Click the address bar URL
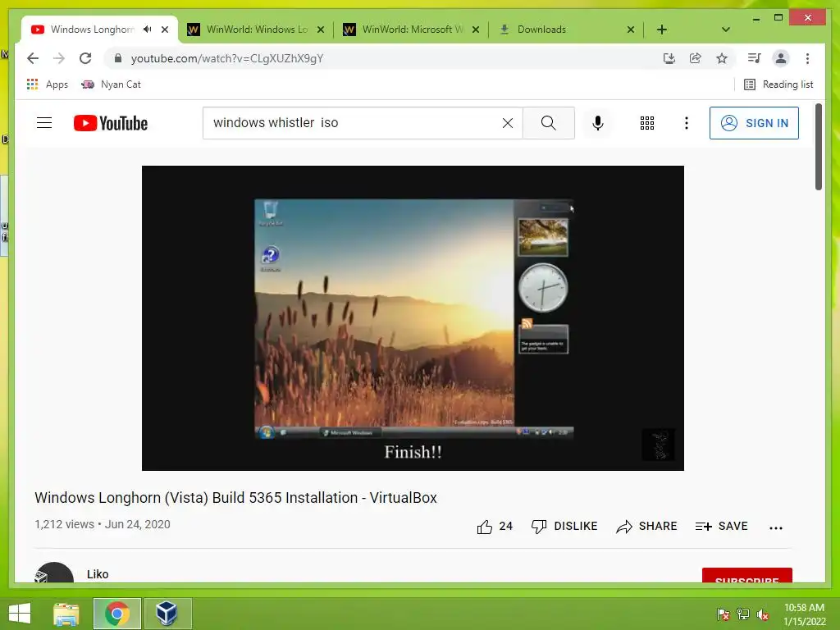 226,58
